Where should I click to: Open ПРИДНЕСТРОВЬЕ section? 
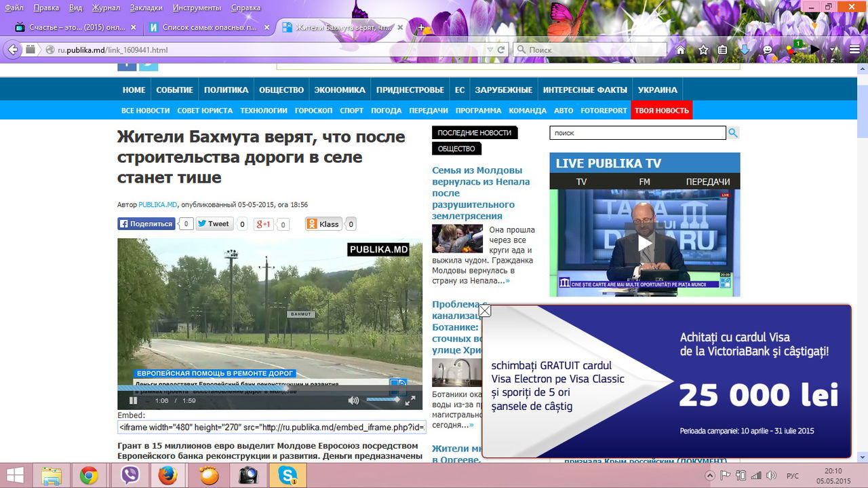click(x=410, y=90)
